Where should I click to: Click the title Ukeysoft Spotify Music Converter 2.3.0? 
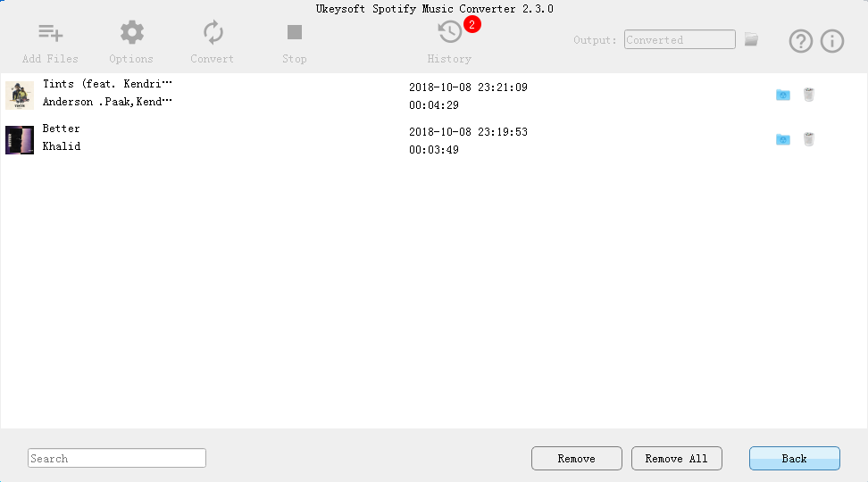coord(435,9)
